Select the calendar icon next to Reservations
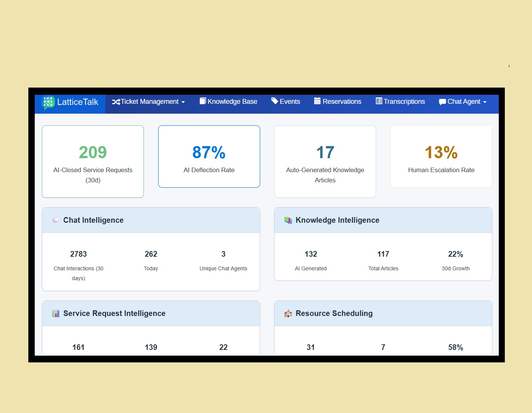This screenshot has width=532, height=413. pos(317,101)
